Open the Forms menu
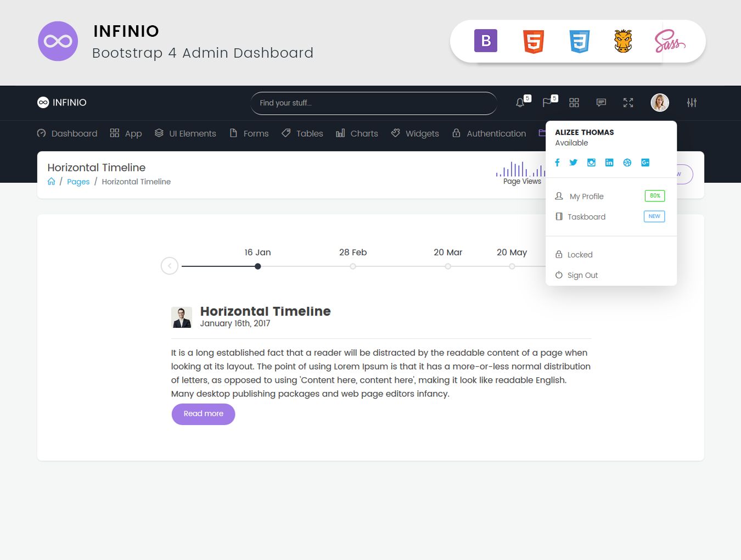The height and width of the screenshot is (560, 741). (249, 133)
